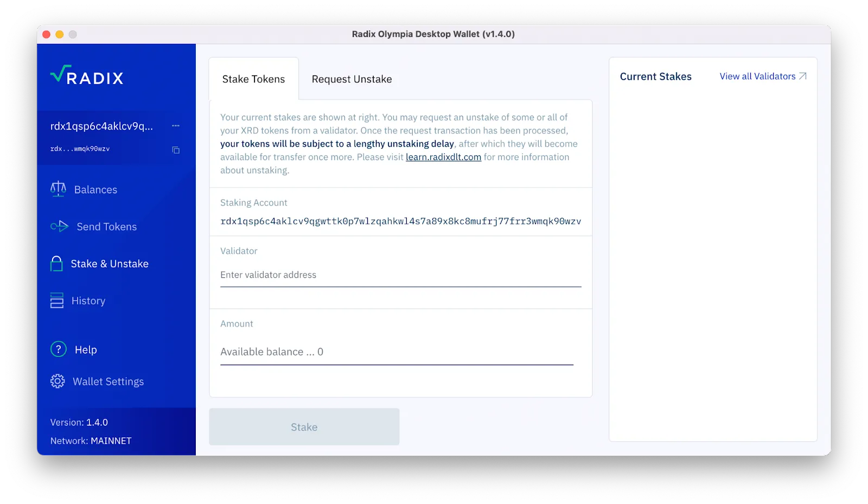The width and height of the screenshot is (868, 504).
Task: Open the learn.radixdlt.com link
Action: 443,157
